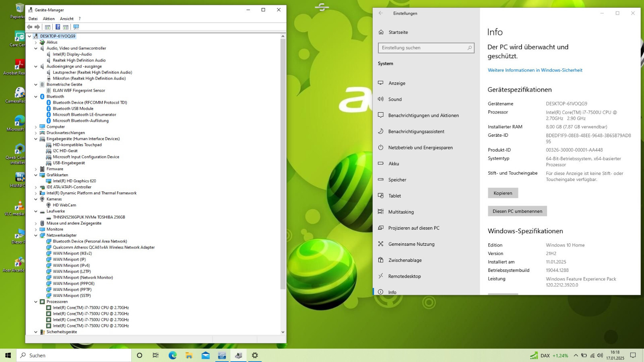
Task: Open File Explorer from the taskbar
Action: point(189,355)
